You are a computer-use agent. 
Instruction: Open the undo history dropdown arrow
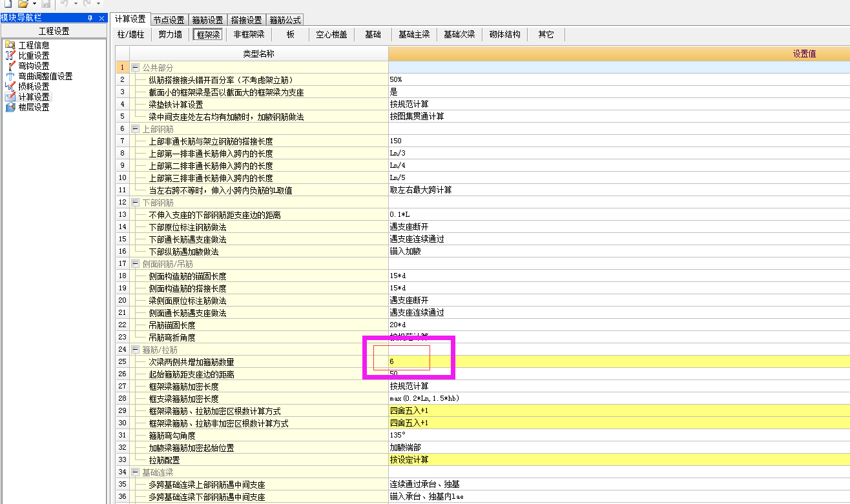(76, 4)
